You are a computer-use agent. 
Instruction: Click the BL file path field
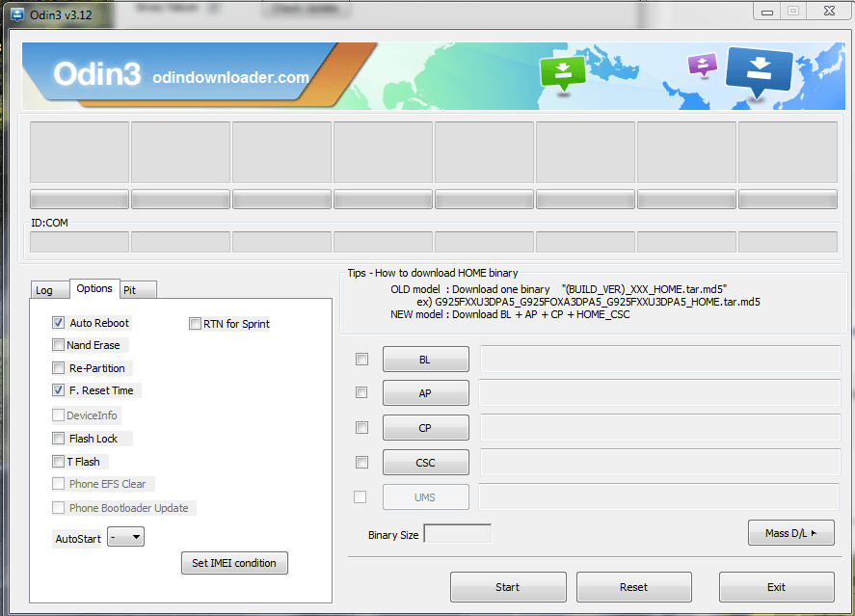click(x=660, y=360)
